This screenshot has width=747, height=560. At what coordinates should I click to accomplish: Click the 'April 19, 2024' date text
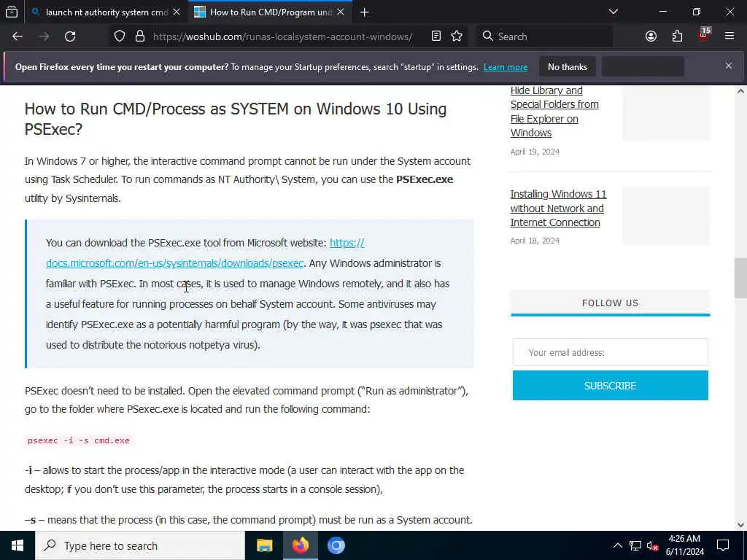(535, 152)
